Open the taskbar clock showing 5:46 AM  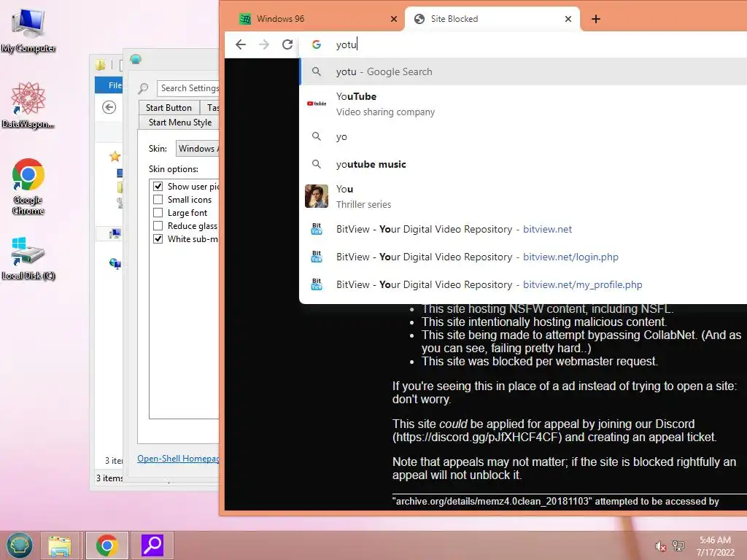(x=715, y=546)
